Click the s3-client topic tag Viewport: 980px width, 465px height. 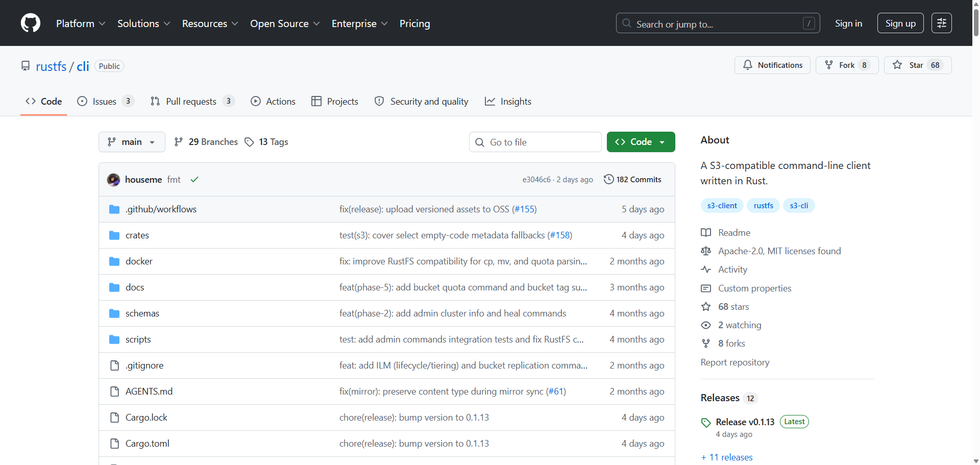pyautogui.click(x=722, y=206)
